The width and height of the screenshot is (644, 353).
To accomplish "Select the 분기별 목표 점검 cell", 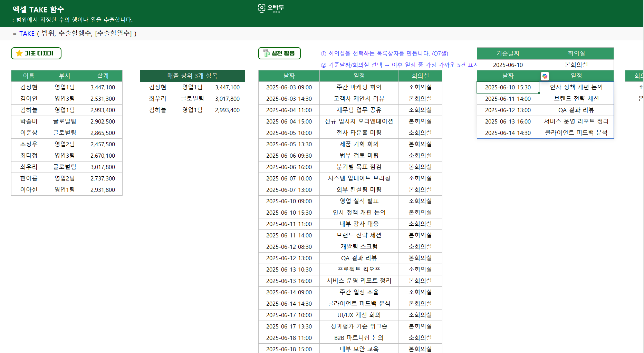I will (x=359, y=167).
